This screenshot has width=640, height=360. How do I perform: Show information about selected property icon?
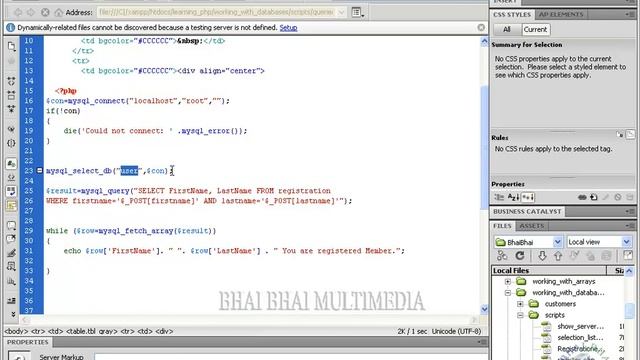[x=620, y=134]
